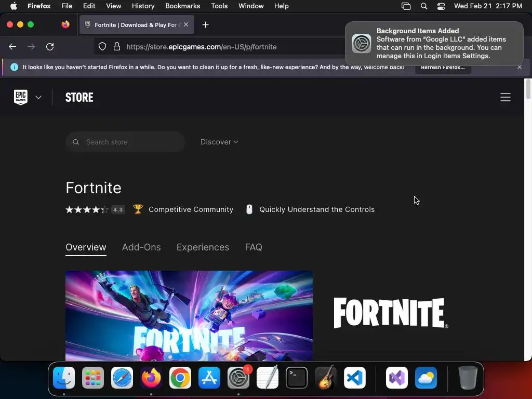
Task: Reload the current page
Action: [50, 46]
